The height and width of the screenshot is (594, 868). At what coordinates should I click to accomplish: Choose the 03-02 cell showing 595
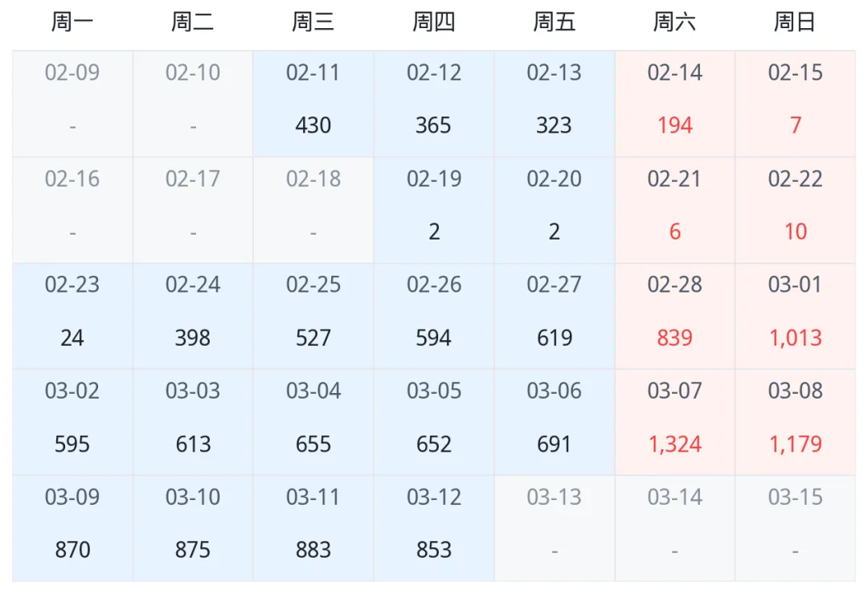click(x=72, y=422)
